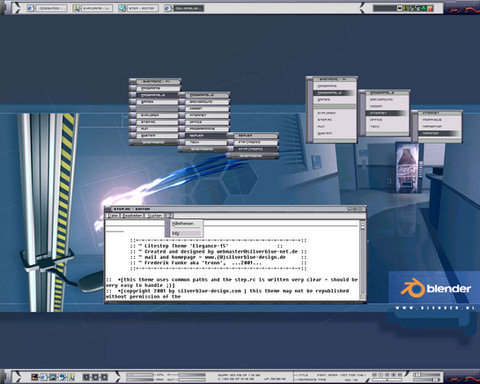Screen dimensions: 480x384
Task: Expand System in the button-style popup menu
Action: 155,136
